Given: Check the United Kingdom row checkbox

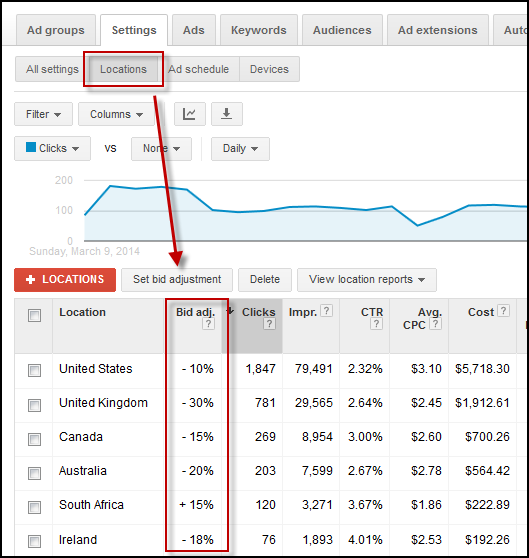Looking at the screenshot, I should pyautogui.click(x=35, y=405).
